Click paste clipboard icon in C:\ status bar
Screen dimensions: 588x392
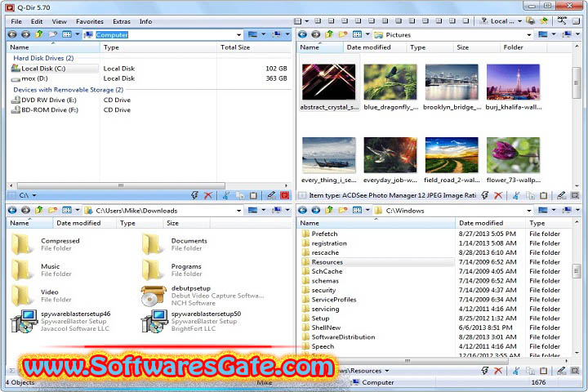[x=253, y=195]
